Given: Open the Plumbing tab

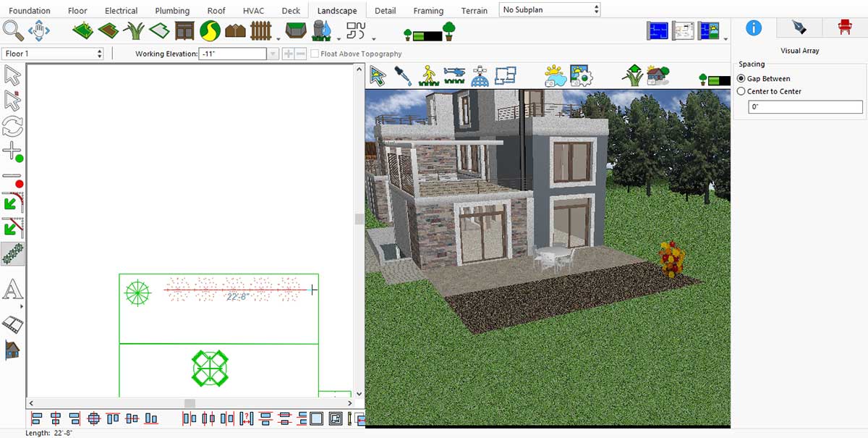Looking at the screenshot, I should pos(172,11).
